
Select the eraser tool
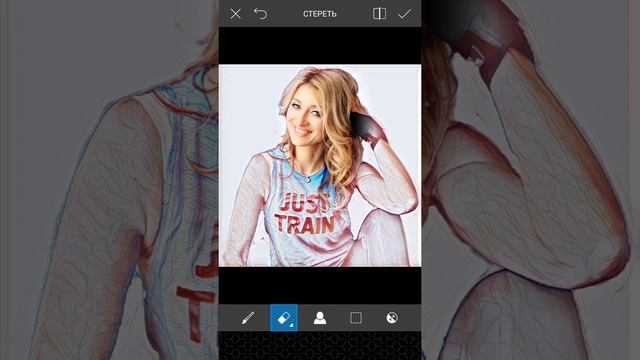click(x=284, y=318)
